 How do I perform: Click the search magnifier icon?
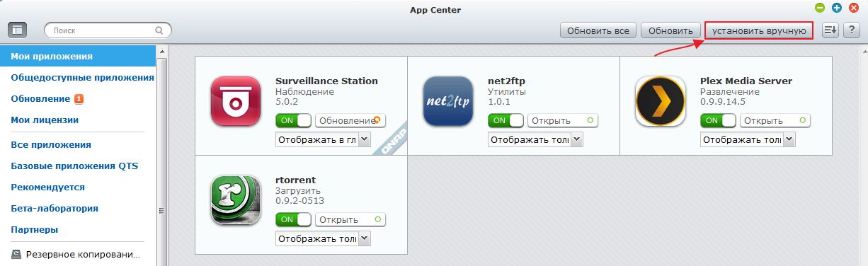click(x=159, y=31)
